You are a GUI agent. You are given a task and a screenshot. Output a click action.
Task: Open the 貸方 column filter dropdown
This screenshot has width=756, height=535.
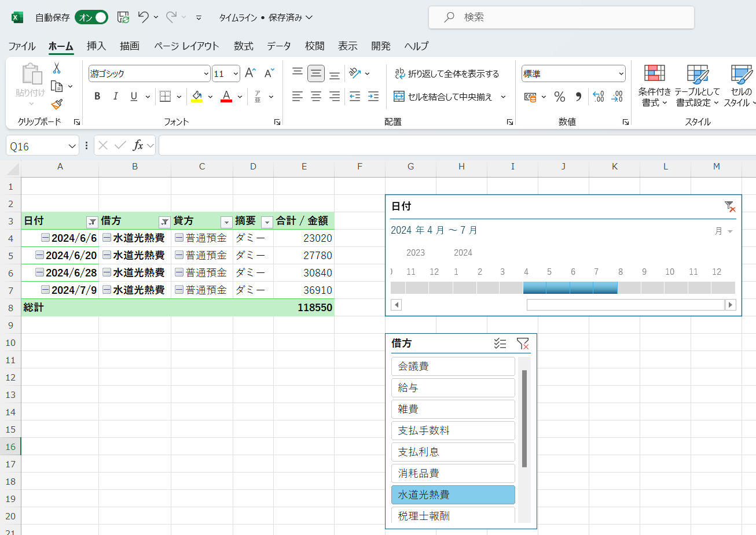pos(226,222)
